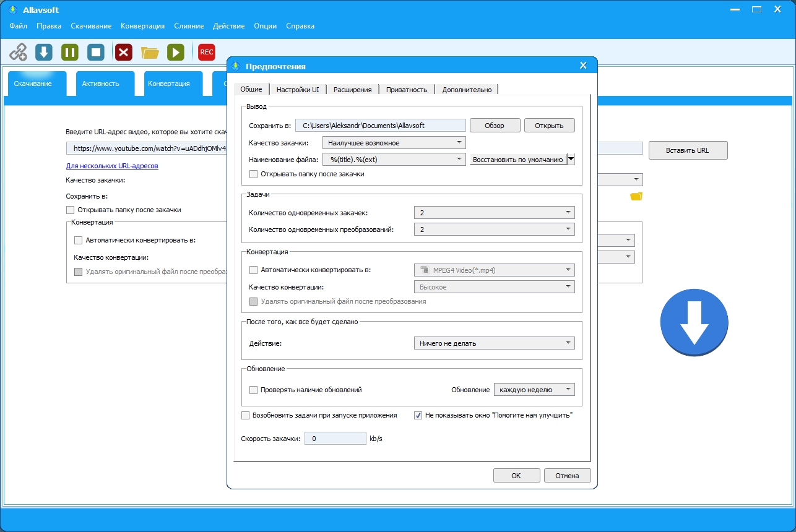Change update frequency 'каждую неделю' dropdown

[534, 390]
